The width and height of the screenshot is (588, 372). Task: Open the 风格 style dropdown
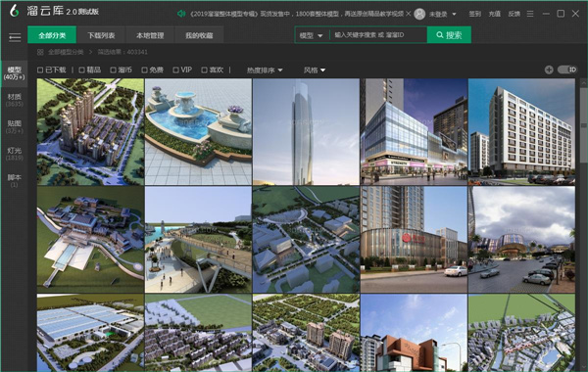(315, 70)
